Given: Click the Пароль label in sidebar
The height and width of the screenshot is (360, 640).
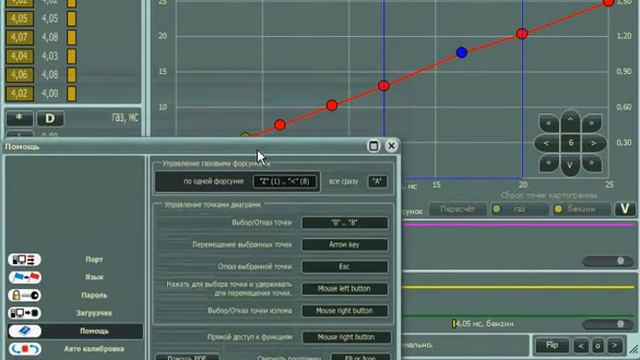Looking at the screenshot, I should (94, 295).
